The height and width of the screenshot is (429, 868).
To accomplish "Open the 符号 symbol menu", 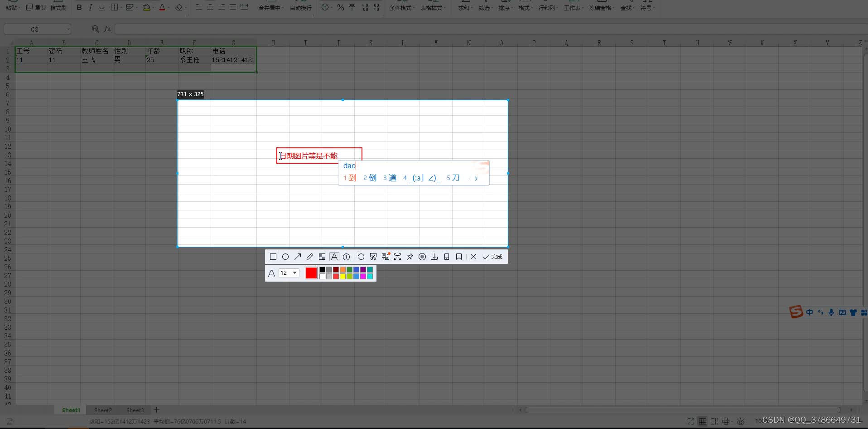I will click(x=647, y=8).
